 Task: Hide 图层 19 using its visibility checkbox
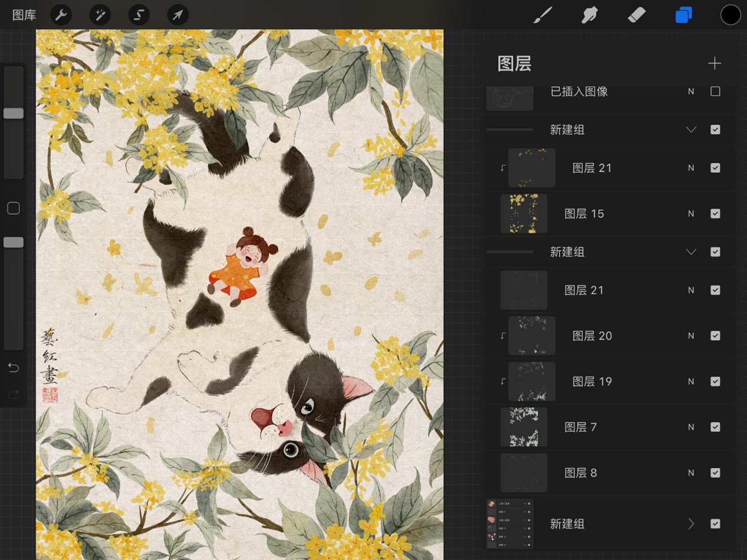[715, 381]
